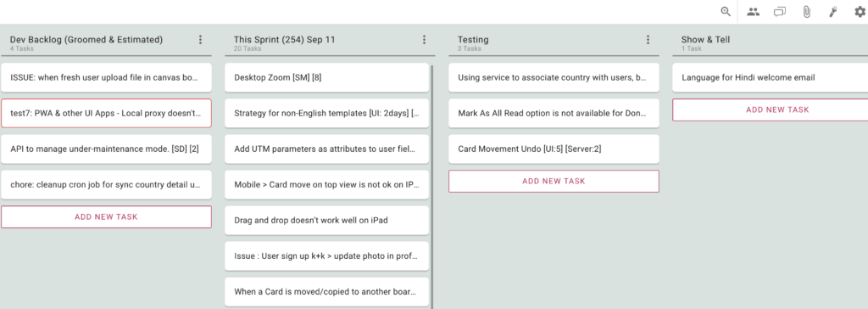Click the zoom search magnifier icon

point(726,12)
